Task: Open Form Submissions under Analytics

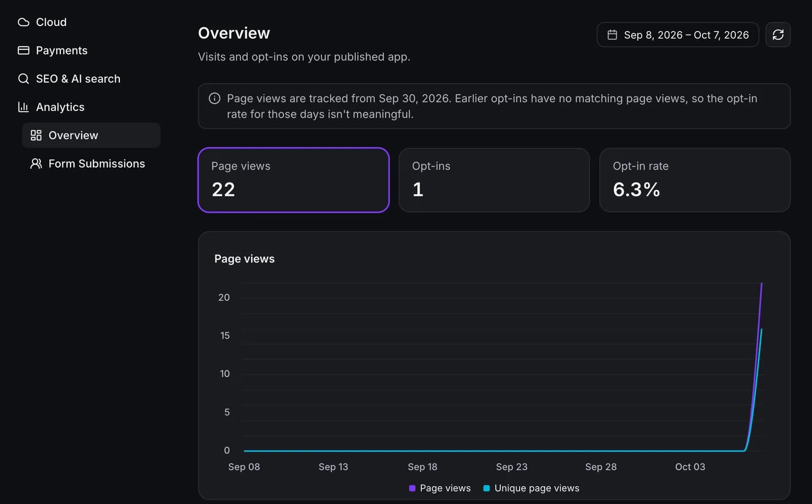Action: click(x=91, y=163)
